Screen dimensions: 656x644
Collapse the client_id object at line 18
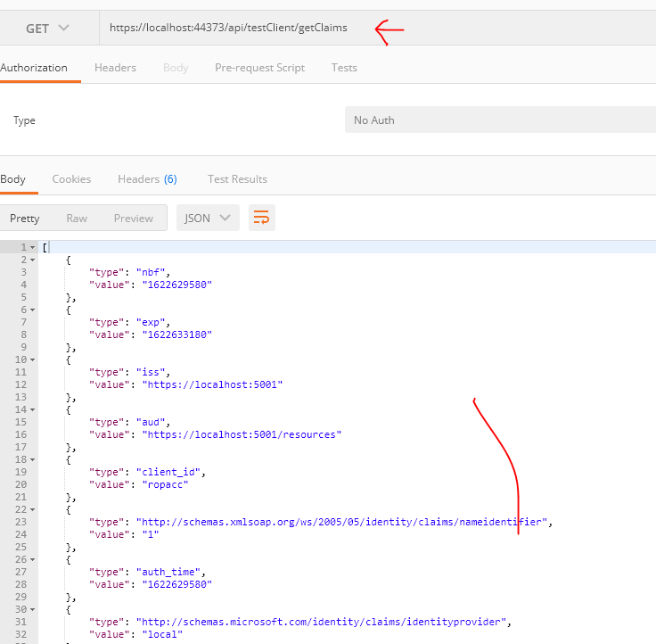pyautogui.click(x=32, y=459)
